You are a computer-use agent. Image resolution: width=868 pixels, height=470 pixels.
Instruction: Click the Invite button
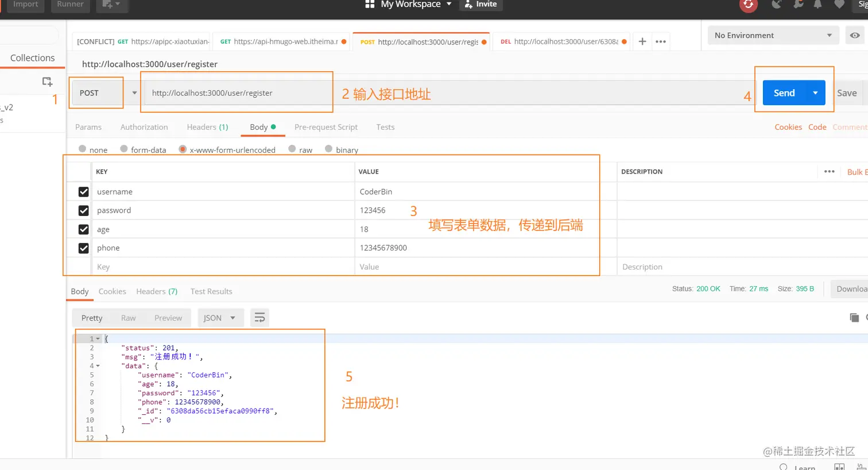point(481,5)
